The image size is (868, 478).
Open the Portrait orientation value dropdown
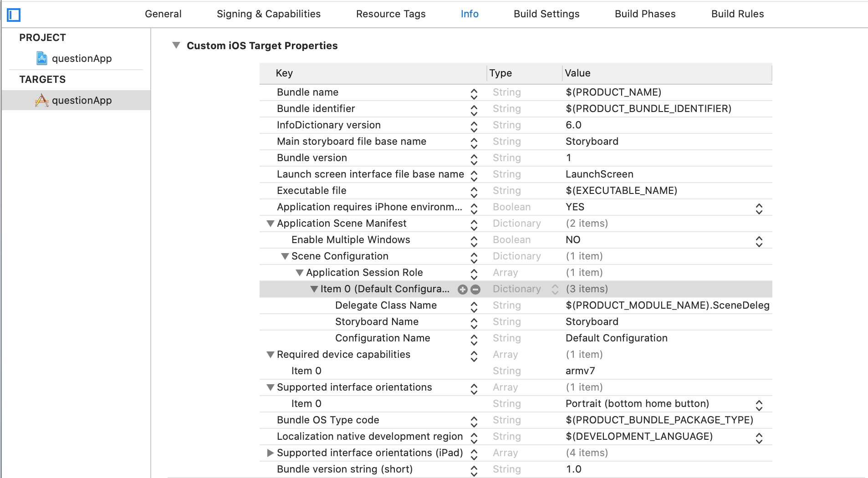click(x=759, y=405)
